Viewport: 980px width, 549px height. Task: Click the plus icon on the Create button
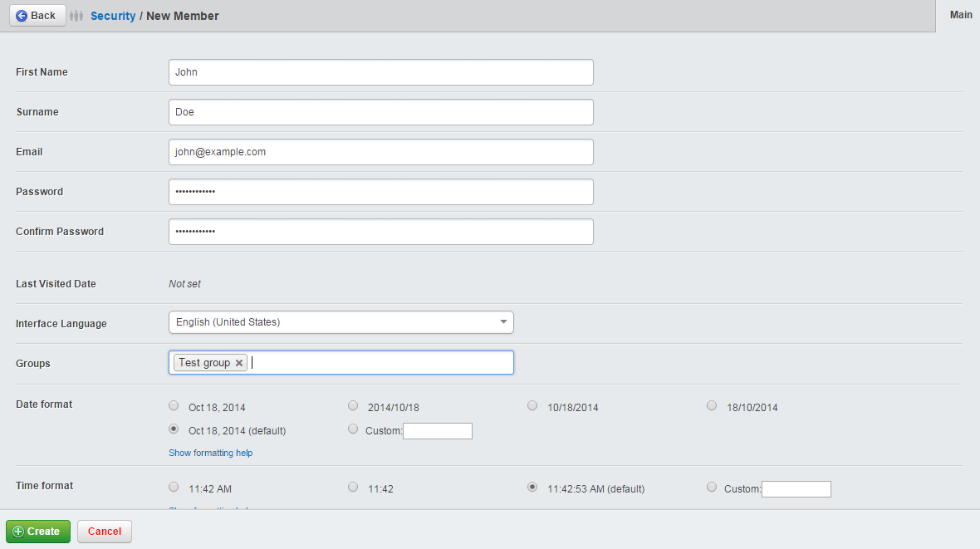[x=17, y=531]
